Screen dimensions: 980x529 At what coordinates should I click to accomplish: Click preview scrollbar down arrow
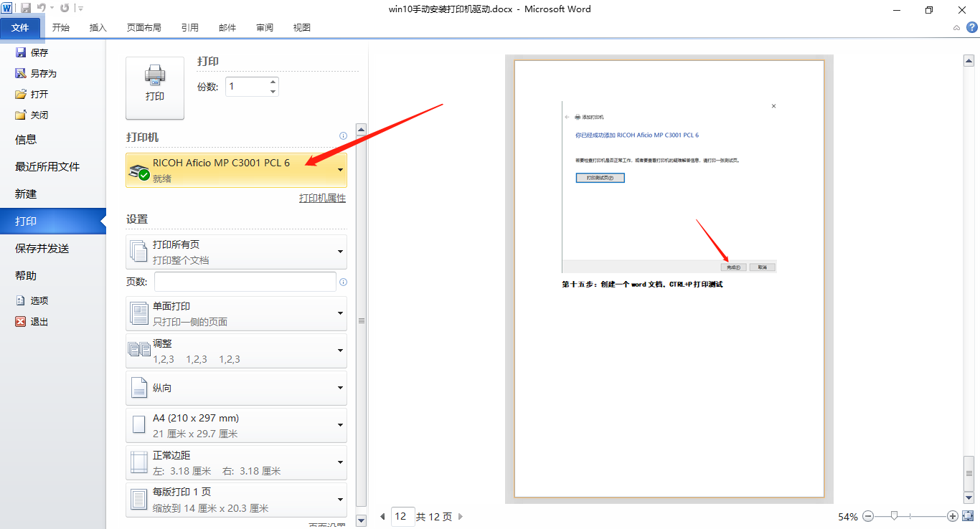coord(969,497)
